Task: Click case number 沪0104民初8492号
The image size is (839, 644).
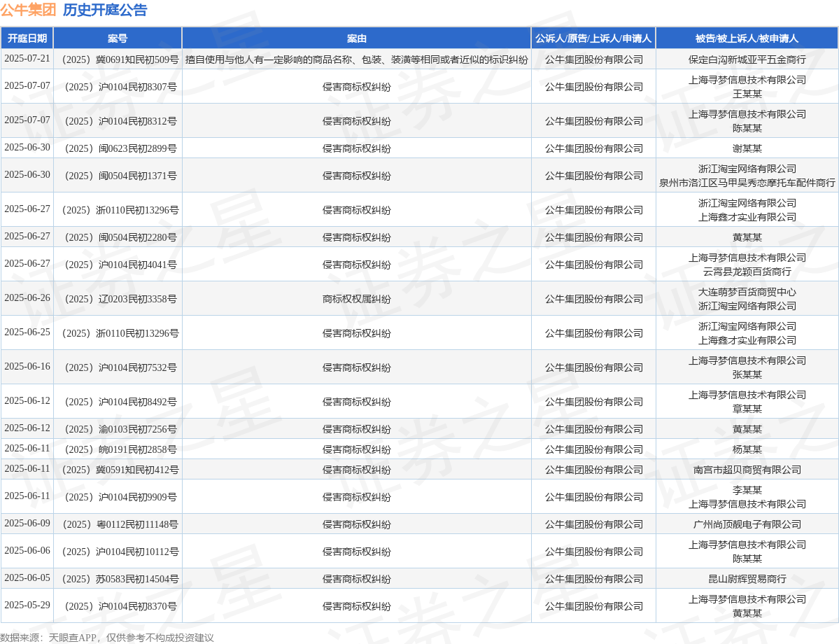Action: tap(118, 402)
